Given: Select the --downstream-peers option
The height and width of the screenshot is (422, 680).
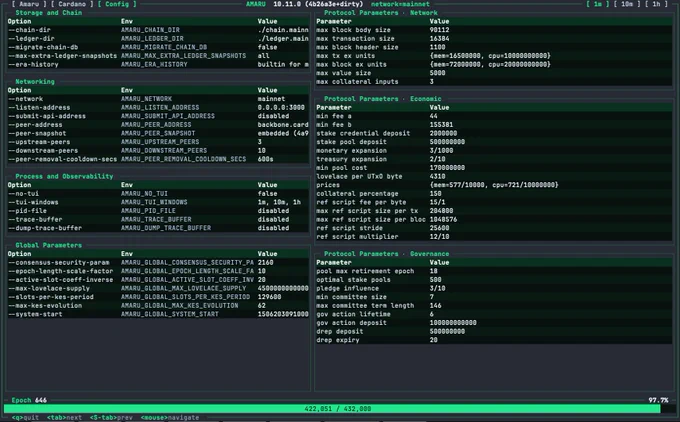Looking at the screenshot, I should 43,151.
